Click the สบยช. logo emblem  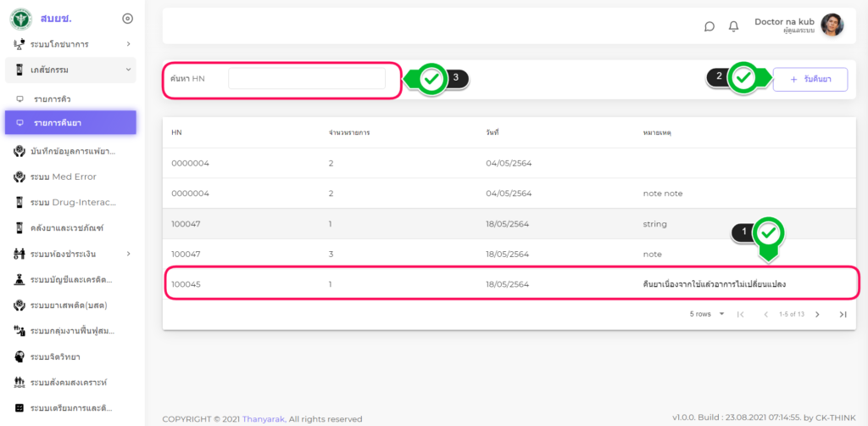pos(20,19)
